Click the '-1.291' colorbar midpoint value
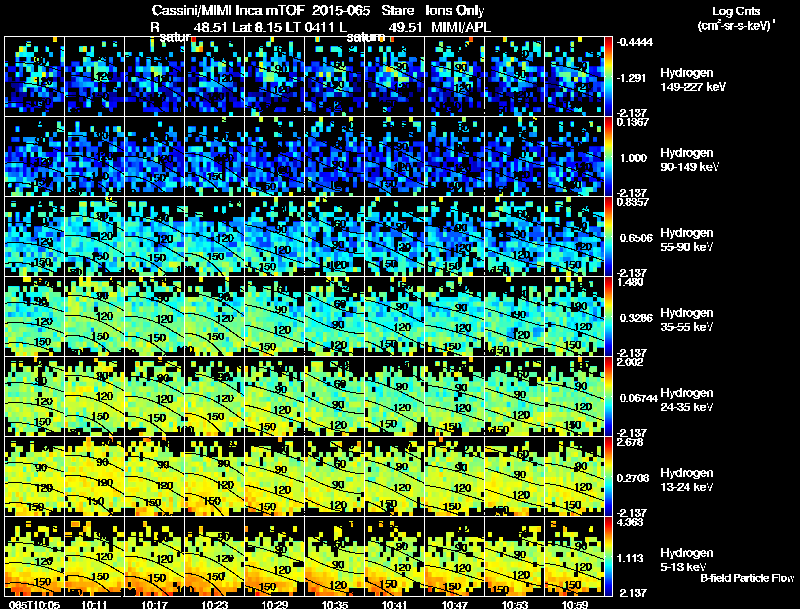The image size is (800, 609). [x=632, y=78]
